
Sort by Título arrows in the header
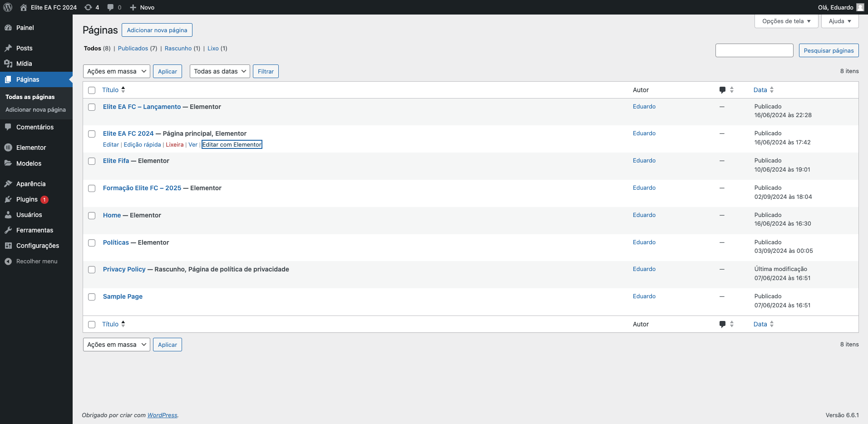coord(123,90)
